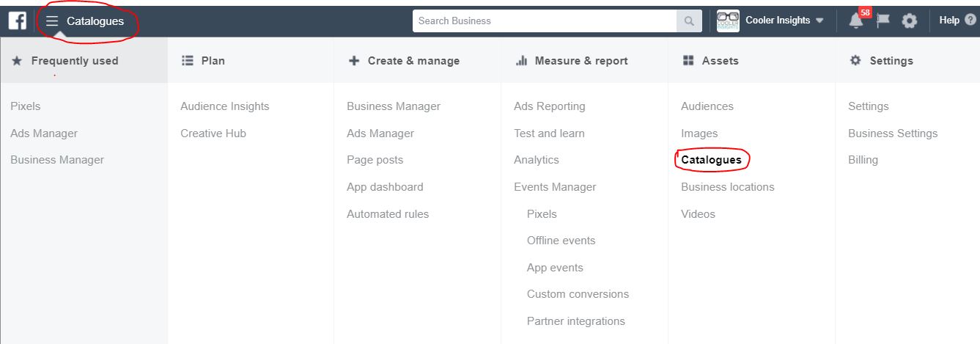The height and width of the screenshot is (344, 980).
Task: Open Audience Insights under Plan
Action: 225,106
